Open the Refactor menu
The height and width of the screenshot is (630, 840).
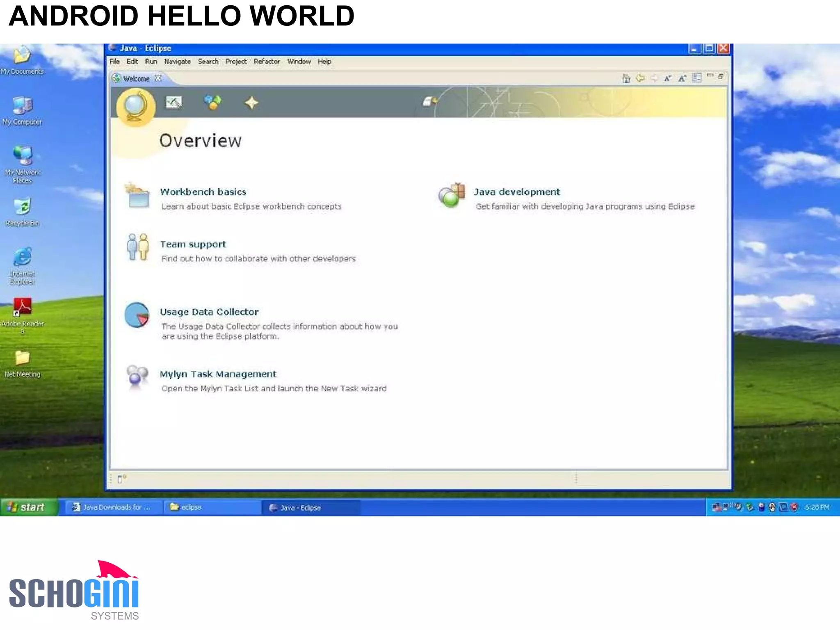tap(267, 62)
